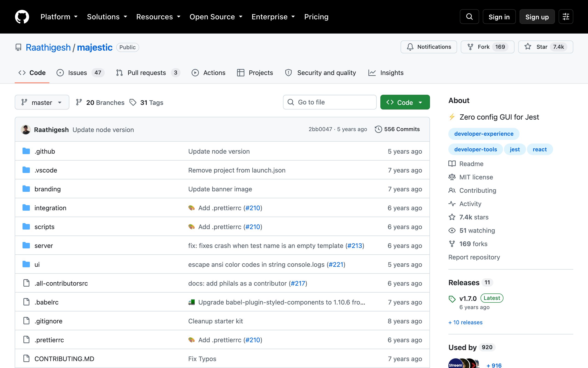View the 20 Branches list
This screenshot has height=368, width=588.
[x=100, y=103]
